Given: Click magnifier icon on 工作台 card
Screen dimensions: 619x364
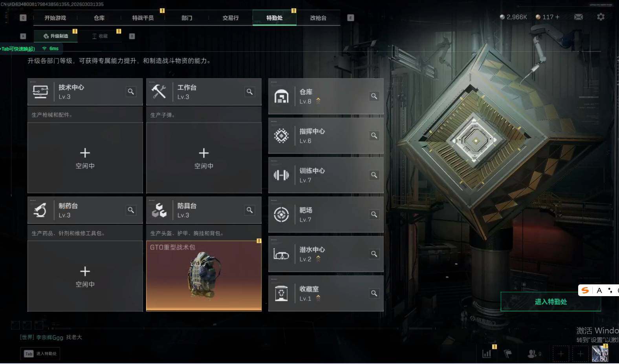Looking at the screenshot, I should click(x=249, y=91).
